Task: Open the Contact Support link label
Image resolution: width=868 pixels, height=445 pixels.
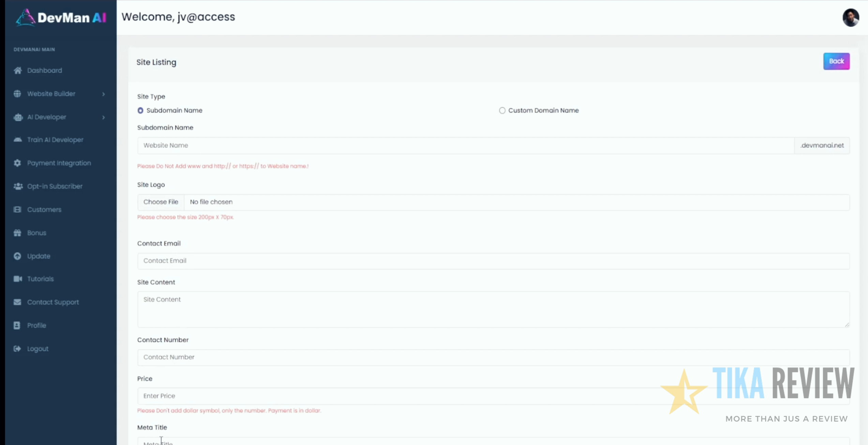Action: pyautogui.click(x=53, y=302)
